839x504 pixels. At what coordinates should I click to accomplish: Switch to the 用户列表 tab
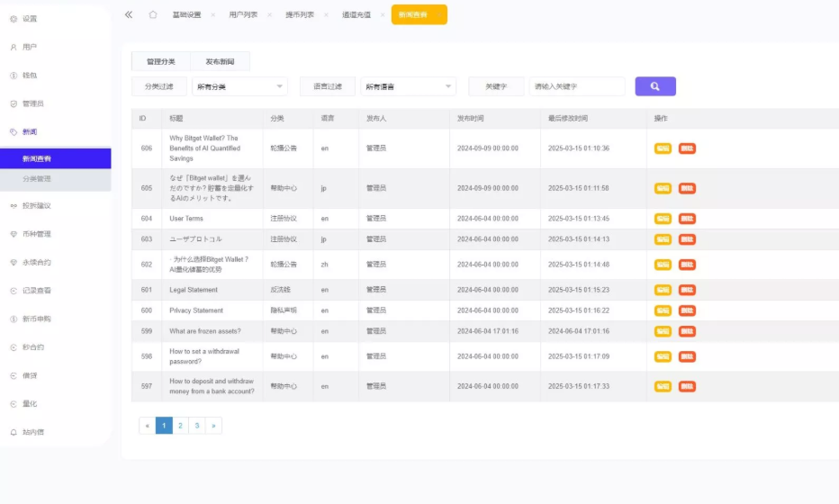[x=243, y=15]
